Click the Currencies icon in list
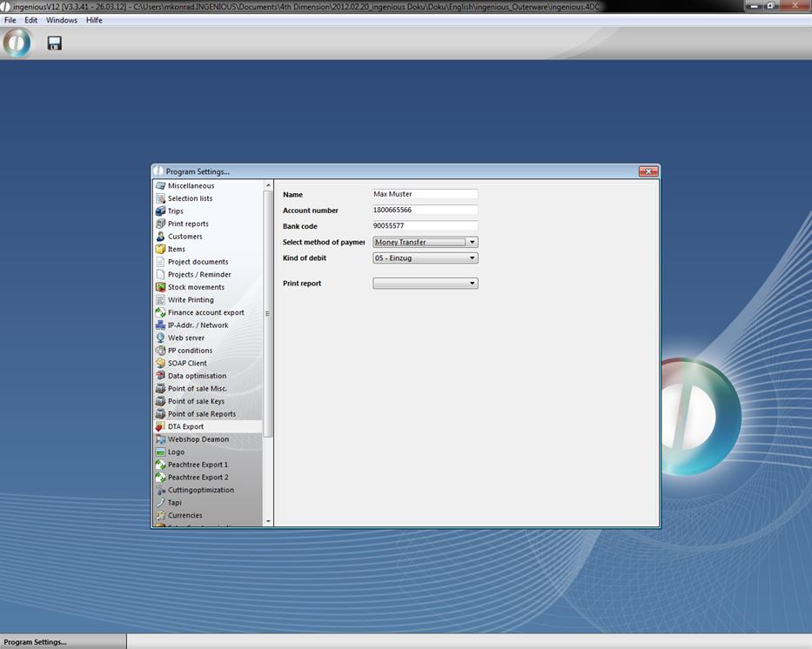This screenshot has height=649, width=812. (160, 515)
